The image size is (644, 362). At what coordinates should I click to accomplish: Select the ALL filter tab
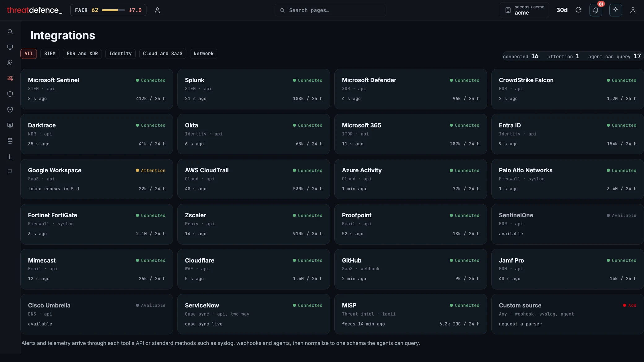click(x=28, y=54)
